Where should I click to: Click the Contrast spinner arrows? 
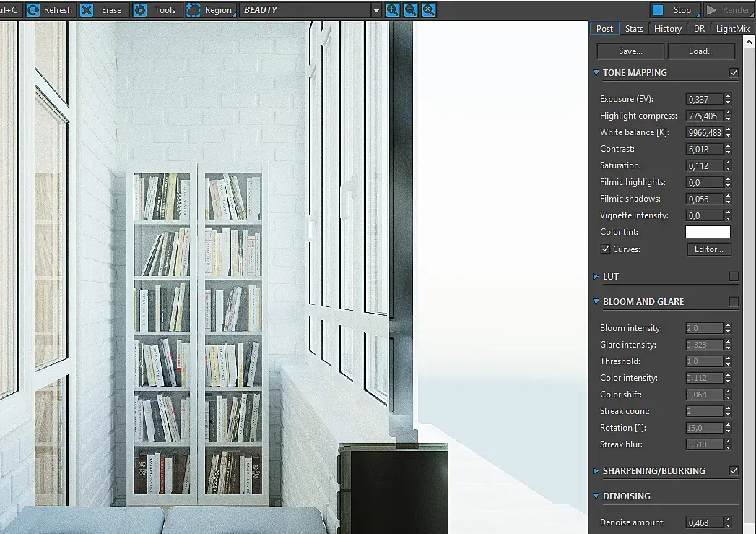[x=728, y=149]
